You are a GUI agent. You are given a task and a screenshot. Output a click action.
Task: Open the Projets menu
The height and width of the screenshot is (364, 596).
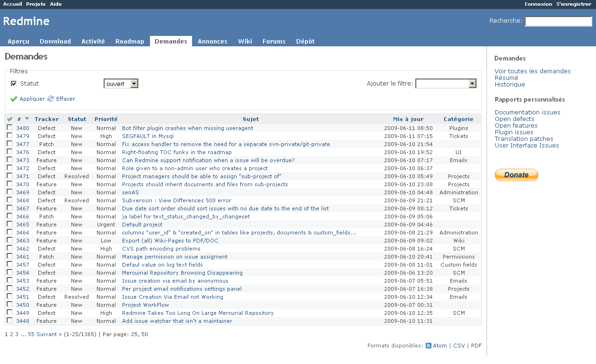pos(35,4)
